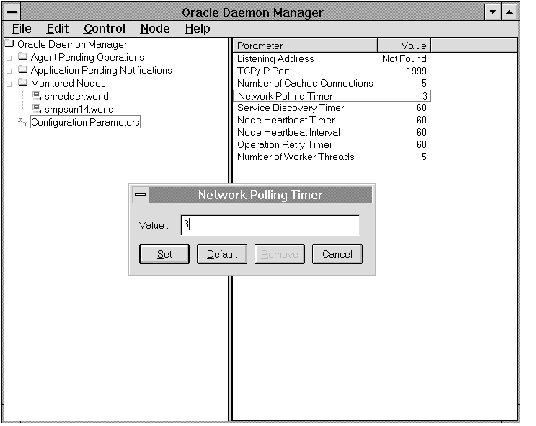Toggle expander next to Application Pending Notifications
This screenshot has height=426, width=536.
pyautogui.click(x=10, y=71)
